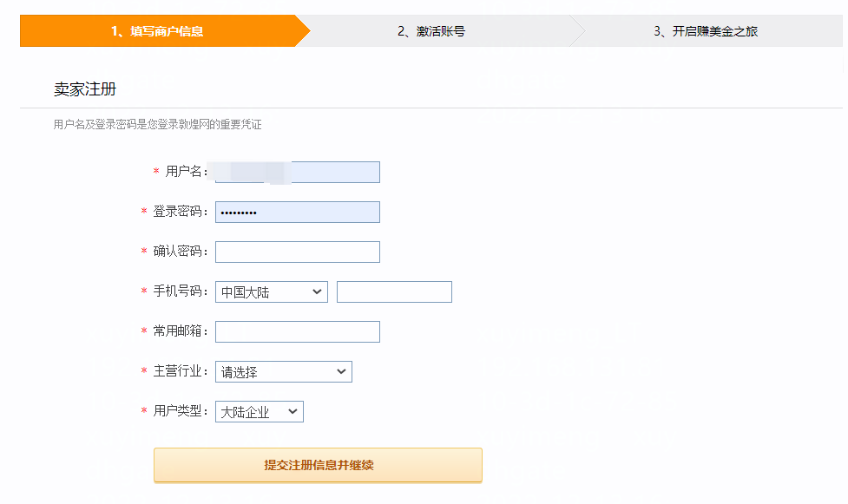The image size is (848, 504).
Task: Click inside the 常用邮箱 email input box
Action: [297, 331]
